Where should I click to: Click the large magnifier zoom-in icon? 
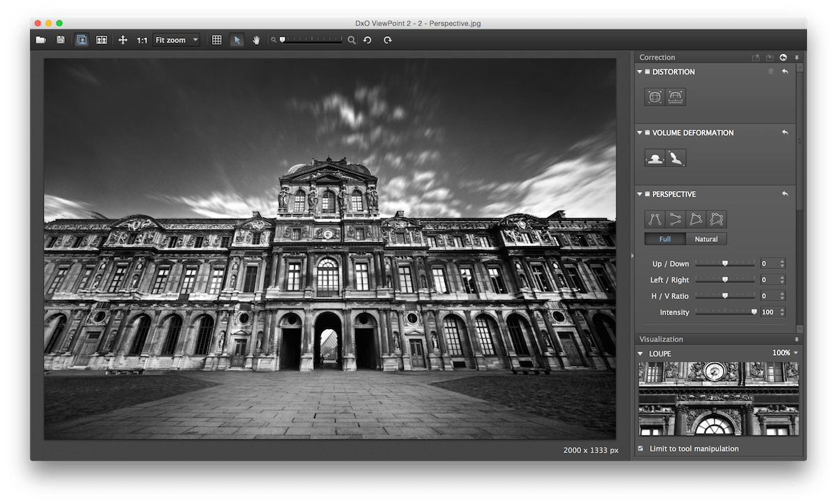click(352, 40)
